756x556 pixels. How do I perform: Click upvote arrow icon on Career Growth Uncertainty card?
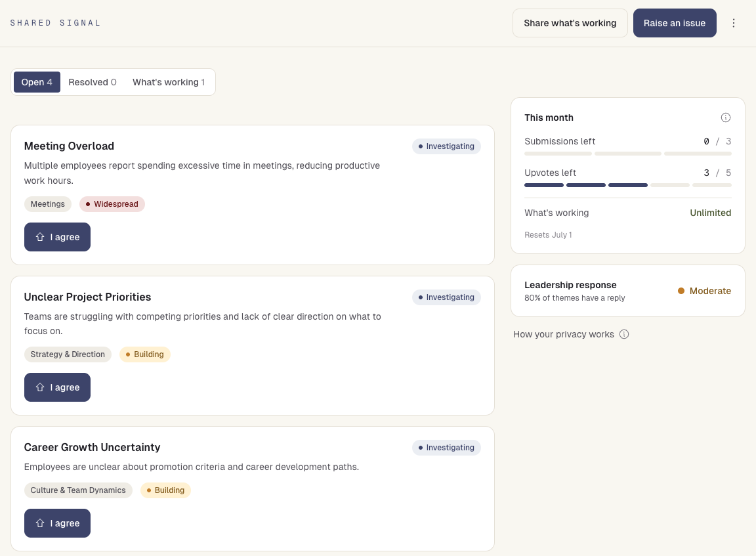40,523
